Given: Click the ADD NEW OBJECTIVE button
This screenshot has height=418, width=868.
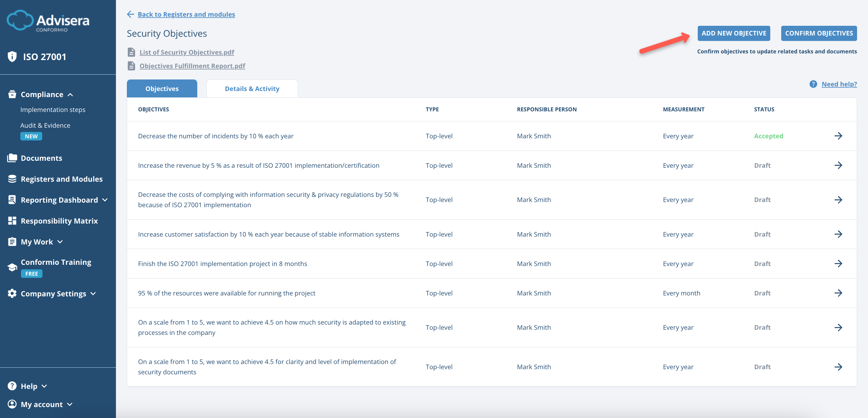Looking at the screenshot, I should 734,33.
